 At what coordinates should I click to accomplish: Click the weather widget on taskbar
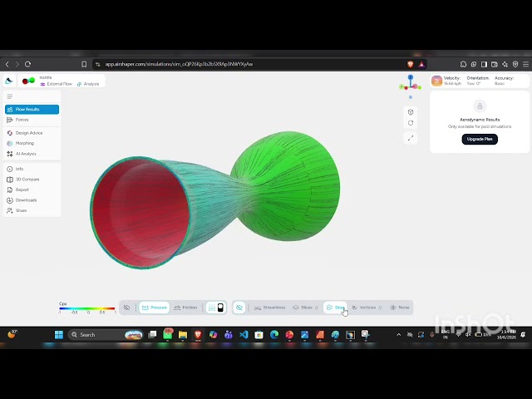tap(12, 334)
